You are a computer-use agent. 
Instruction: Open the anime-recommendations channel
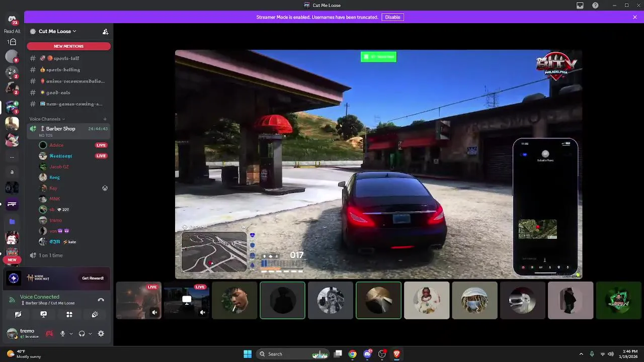[x=68, y=81]
